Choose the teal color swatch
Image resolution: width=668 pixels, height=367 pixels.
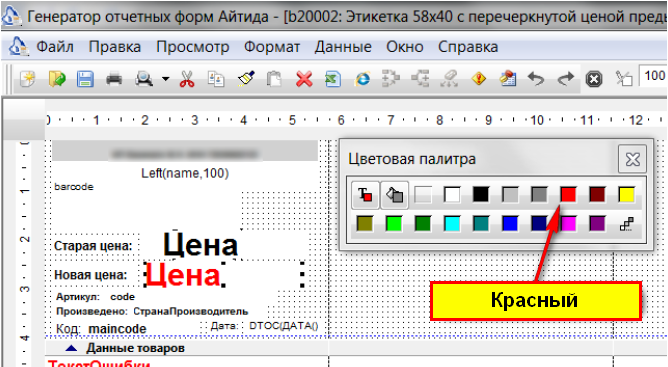481,224
